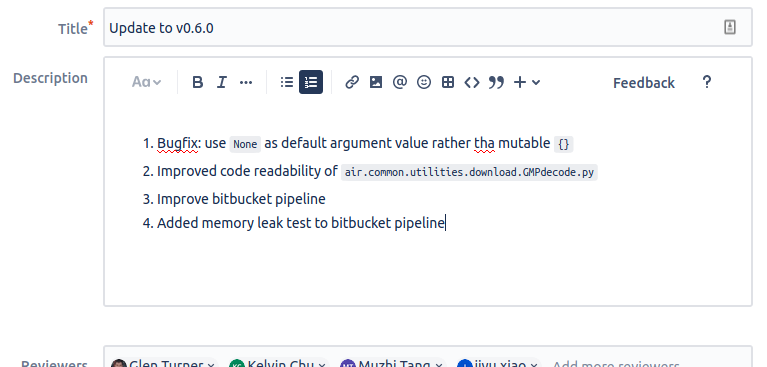Open the Feedback dialog
This screenshot has height=367, width=767.
644,83
